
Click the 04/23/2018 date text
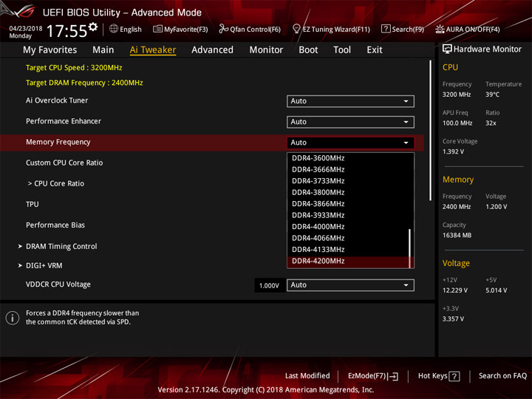point(26,29)
